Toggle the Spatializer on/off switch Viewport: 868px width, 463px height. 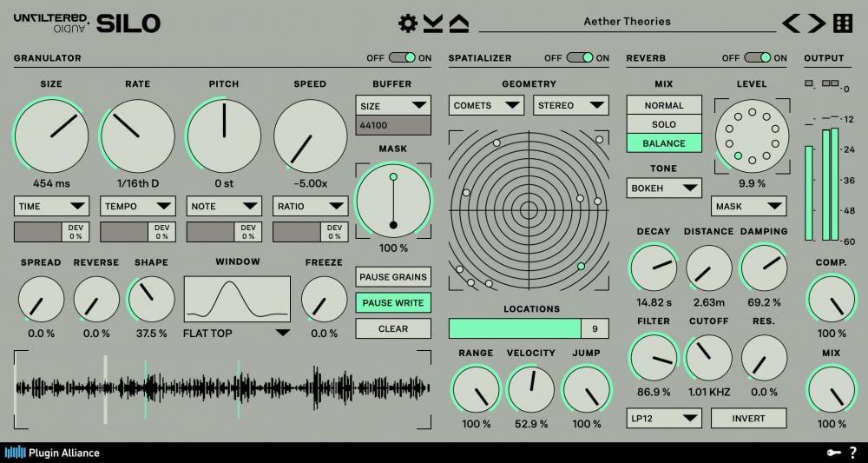(580, 57)
